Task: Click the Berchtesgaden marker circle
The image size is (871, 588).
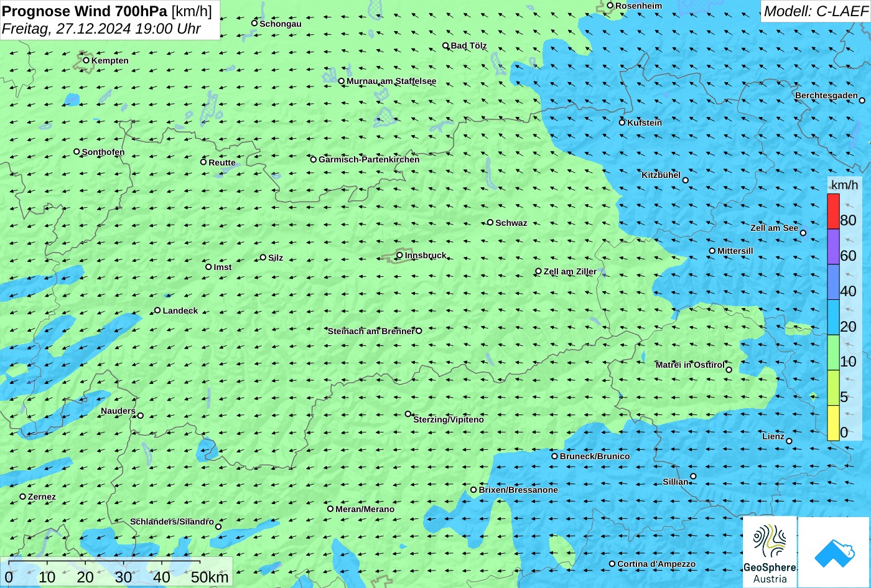Action: tap(862, 100)
